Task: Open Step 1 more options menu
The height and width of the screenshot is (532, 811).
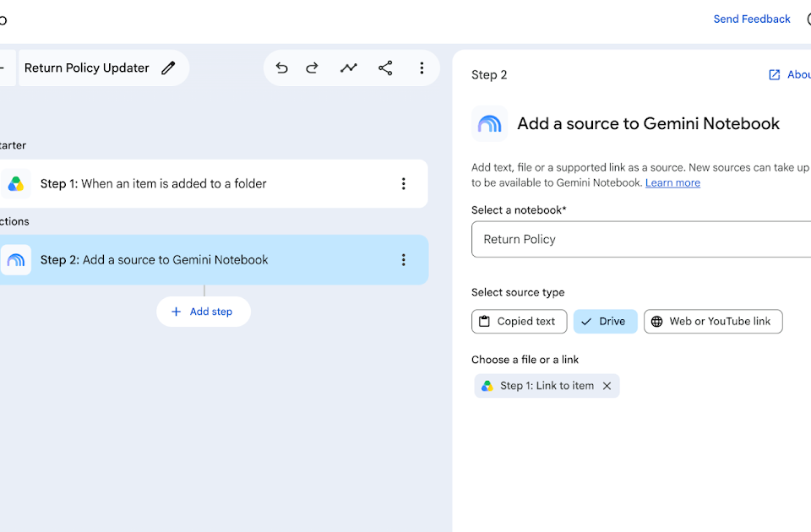Action: pos(404,183)
